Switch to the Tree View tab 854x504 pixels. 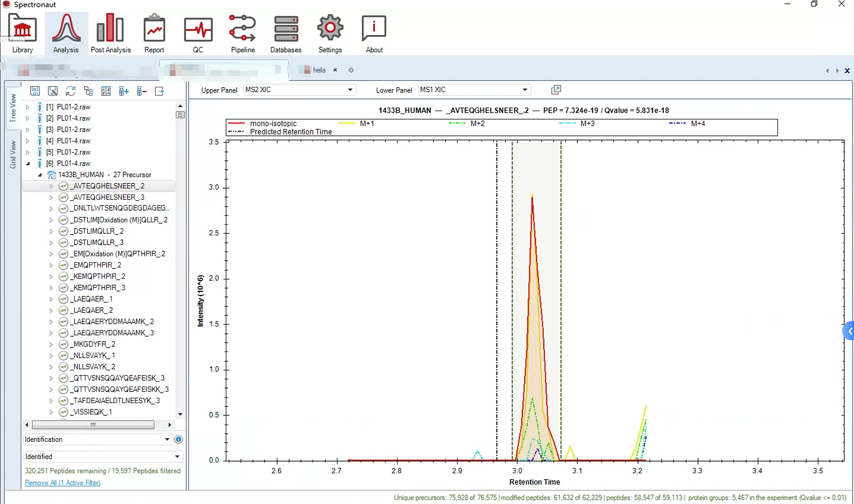click(x=13, y=108)
